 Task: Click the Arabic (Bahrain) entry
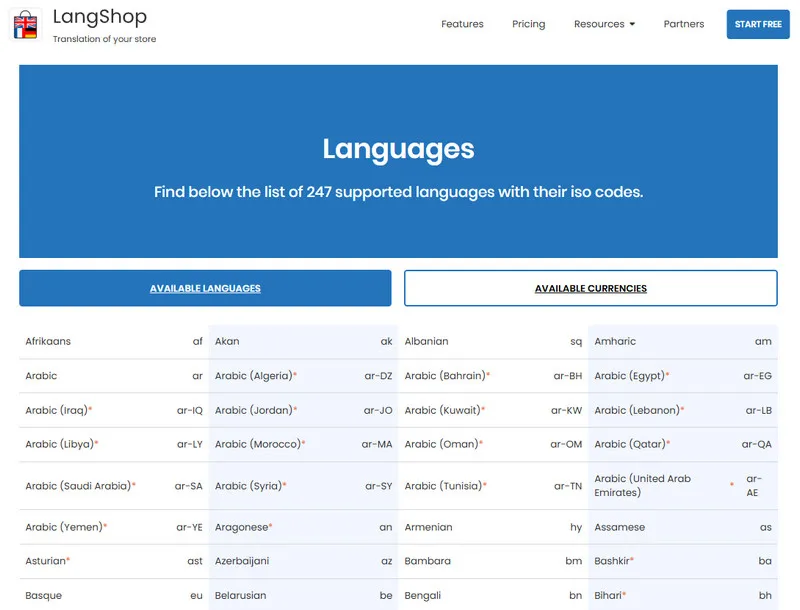click(x=493, y=376)
